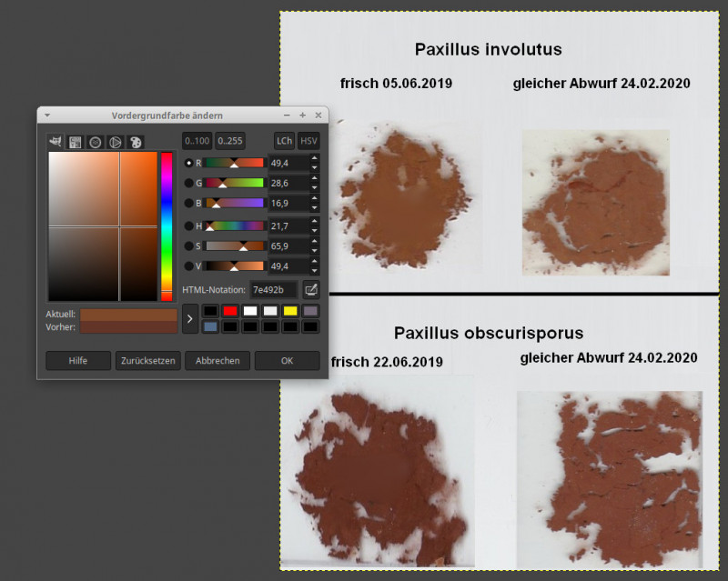Confirm the color with OK
728x581 pixels.
tap(287, 361)
